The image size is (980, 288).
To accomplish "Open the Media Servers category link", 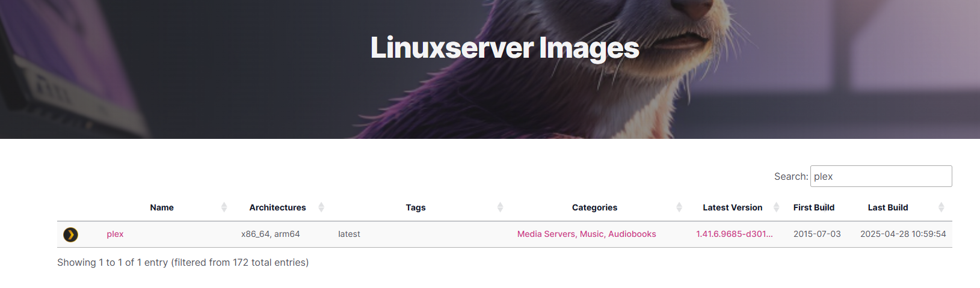I will [546, 234].
